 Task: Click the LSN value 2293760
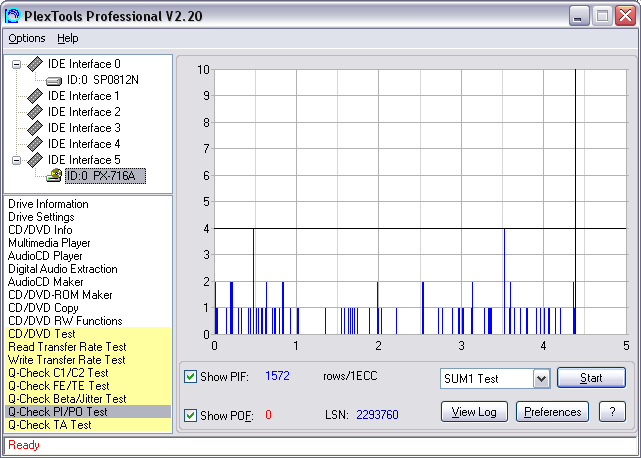tap(377, 415)
